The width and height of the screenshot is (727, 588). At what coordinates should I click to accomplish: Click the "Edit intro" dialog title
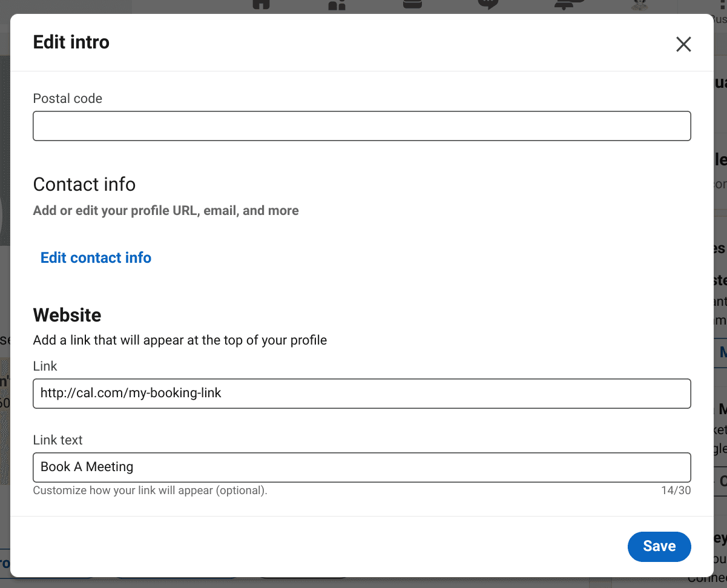tap(71, 42)
